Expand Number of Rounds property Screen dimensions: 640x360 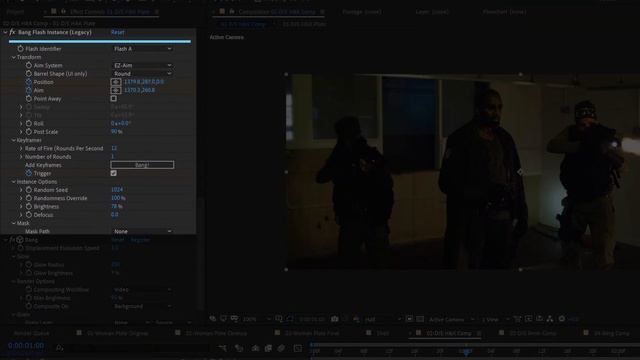[21, 157]
